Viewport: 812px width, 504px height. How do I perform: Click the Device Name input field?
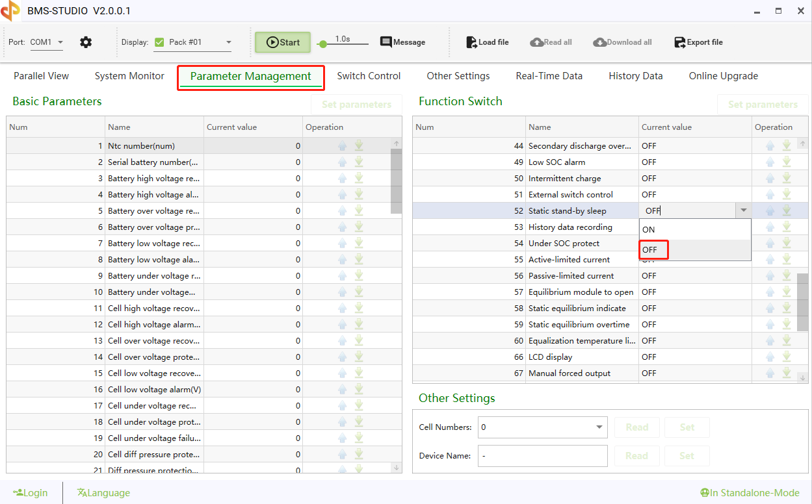pyautogui.click(x=542, y=455)
